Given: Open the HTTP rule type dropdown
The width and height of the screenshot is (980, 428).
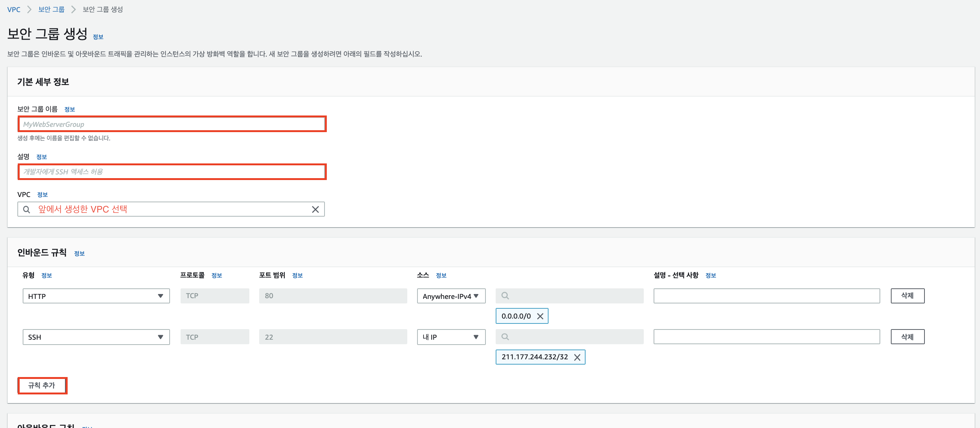Looking at the screenshot, I should click(96, 296).
